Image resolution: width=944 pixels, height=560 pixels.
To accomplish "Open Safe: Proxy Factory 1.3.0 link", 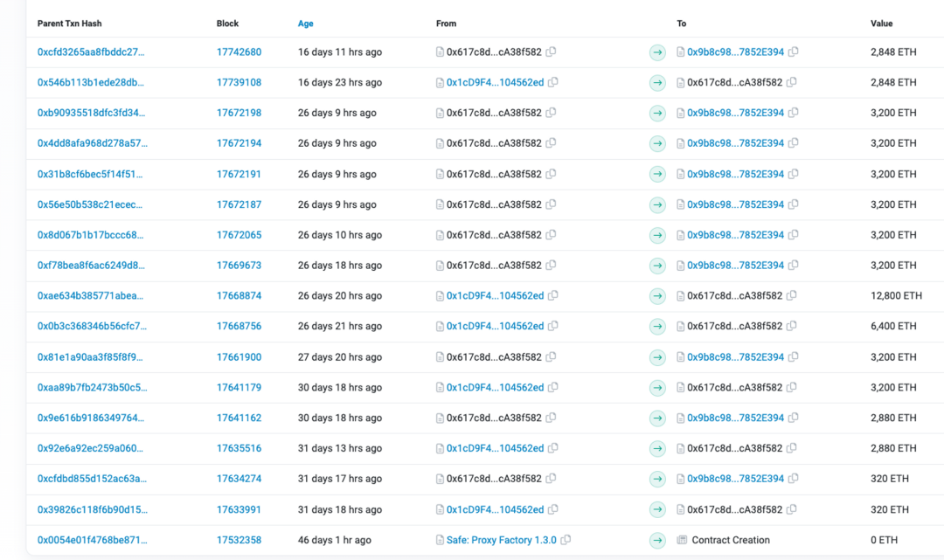I will tap(502, 540).
